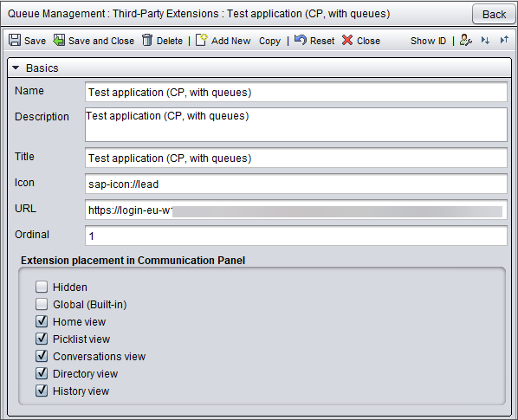The width and height of the screenshot is (518, 420).
Task: Click the Save and Close icon
Action: coord(59,40)
